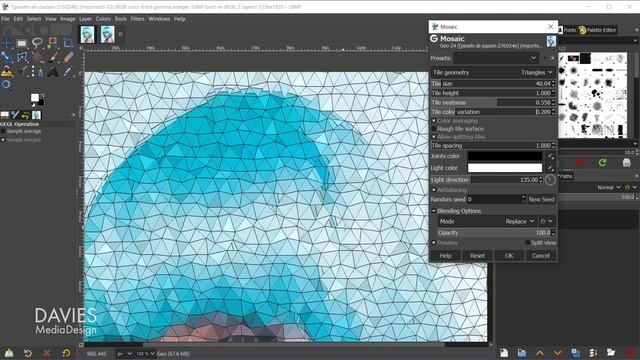The width and height of the screenshot is (640, 360).
Task: Select the Select by Color tool
Action: click(52, 43)
